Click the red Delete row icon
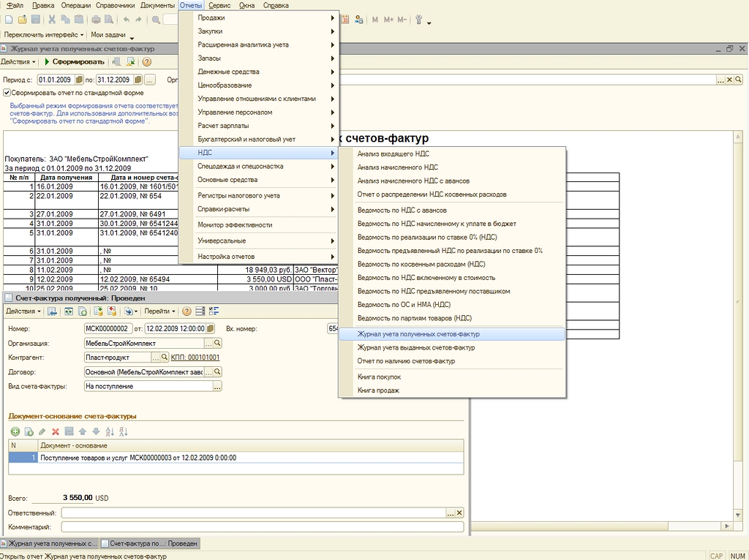Screen dimensions: 749x560 click(56, 431)
